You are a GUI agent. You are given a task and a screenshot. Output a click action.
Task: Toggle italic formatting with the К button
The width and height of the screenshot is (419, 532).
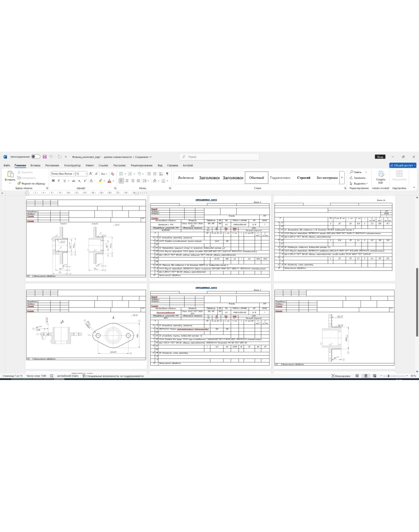pyautogui.click(x=58, y=181)
